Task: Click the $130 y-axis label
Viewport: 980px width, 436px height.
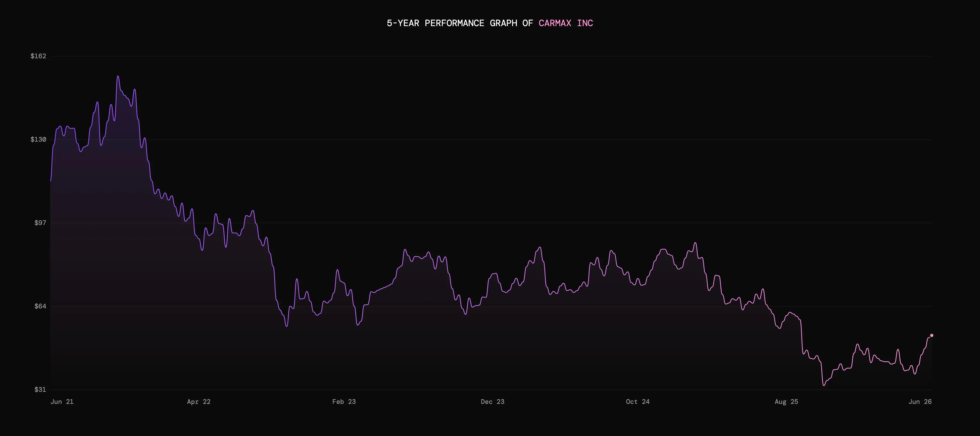Action: coord(38,139)
